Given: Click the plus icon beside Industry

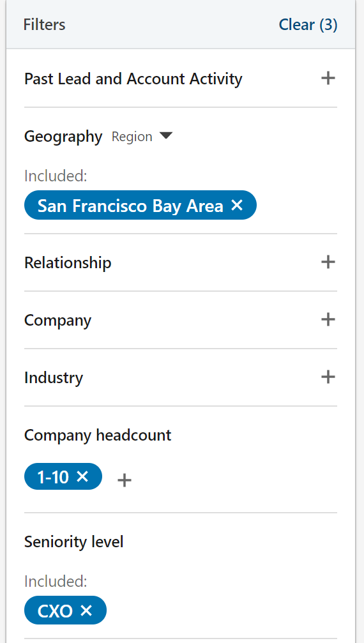Looking at the screenshot, I should pos(328,377).
